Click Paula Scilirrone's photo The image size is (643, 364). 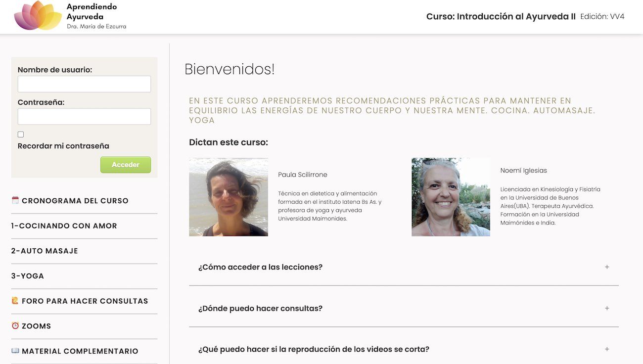[229, 197]
